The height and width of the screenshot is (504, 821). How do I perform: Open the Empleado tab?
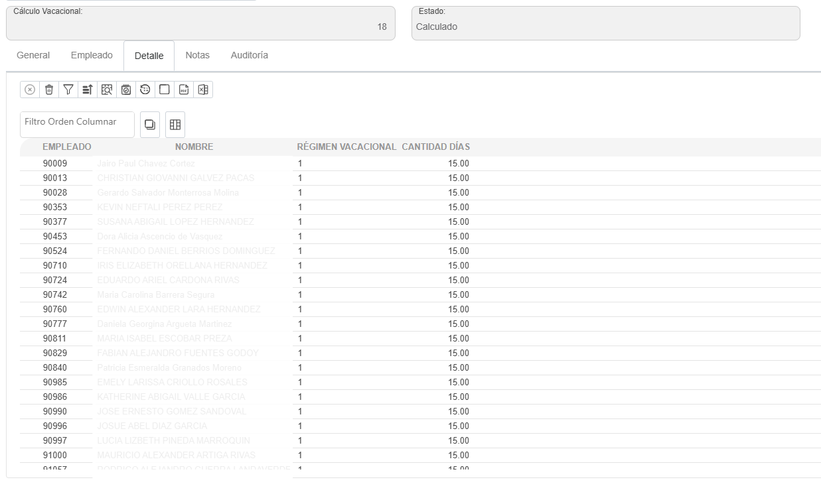coord(92,56)
